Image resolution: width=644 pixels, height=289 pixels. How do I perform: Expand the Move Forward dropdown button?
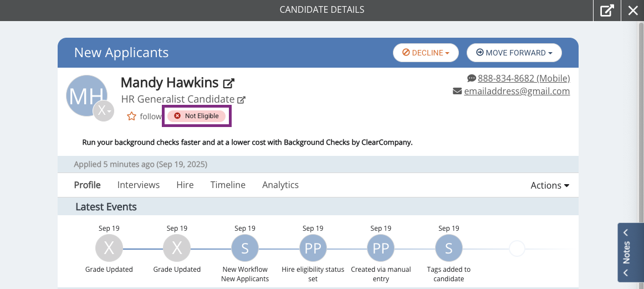514,53
